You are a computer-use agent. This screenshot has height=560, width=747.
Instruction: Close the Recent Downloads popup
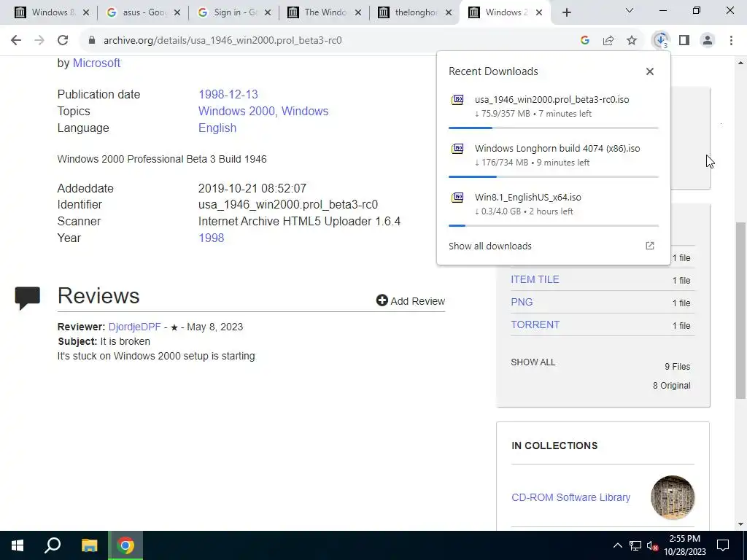point(650,71)
